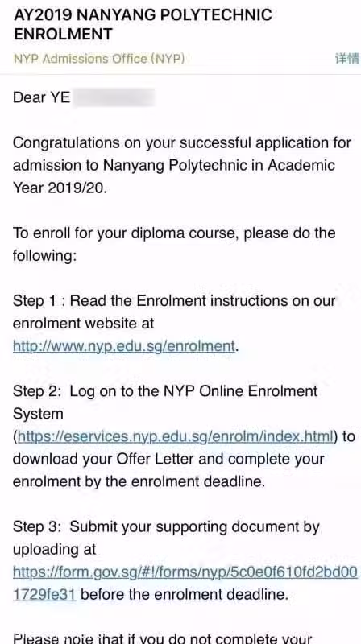Click the AY2019 Nanyang Polytechnic Enrolment subject

[x=143, y=25]
